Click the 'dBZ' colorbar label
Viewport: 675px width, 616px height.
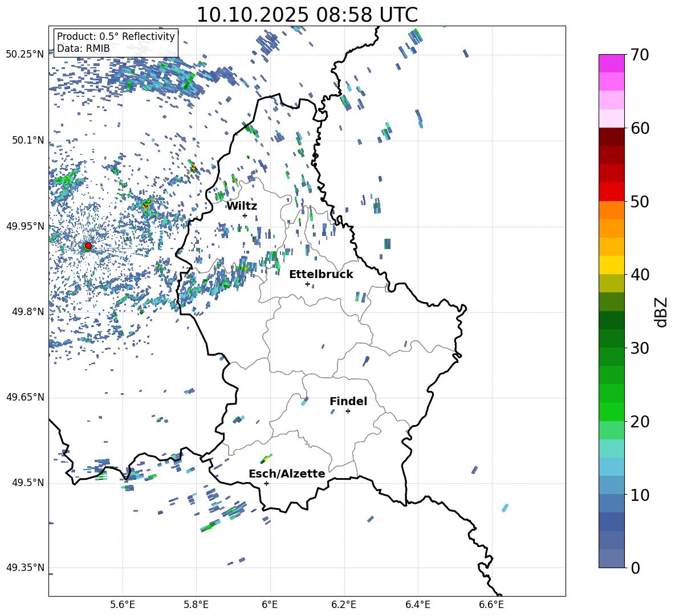click(662, 312)
